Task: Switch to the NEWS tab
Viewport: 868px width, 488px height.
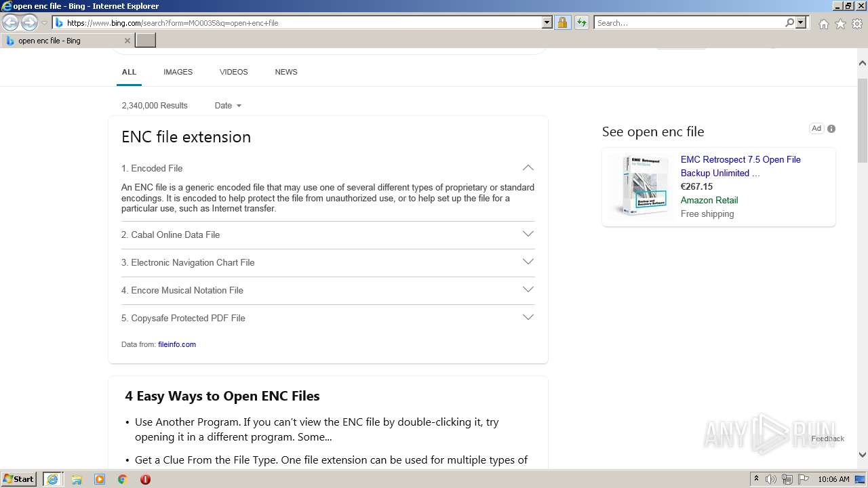Action: tap(286, 72)
